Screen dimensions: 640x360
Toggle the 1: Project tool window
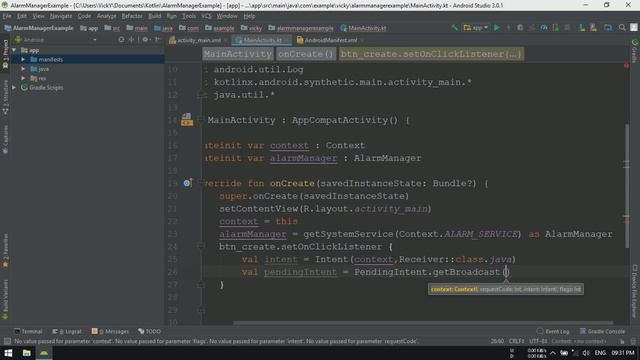click(x=5, y=55)
